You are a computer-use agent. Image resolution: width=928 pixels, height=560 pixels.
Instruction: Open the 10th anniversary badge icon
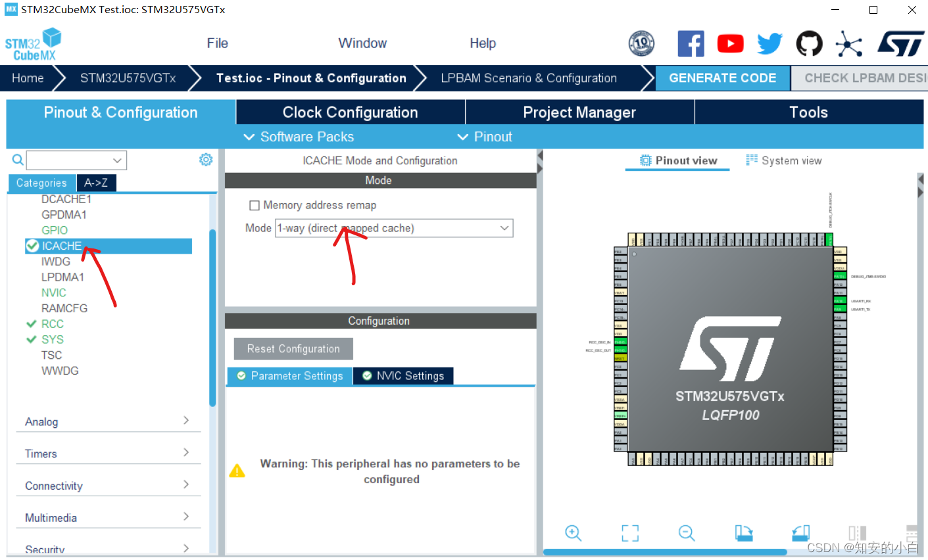pos(641,44)
